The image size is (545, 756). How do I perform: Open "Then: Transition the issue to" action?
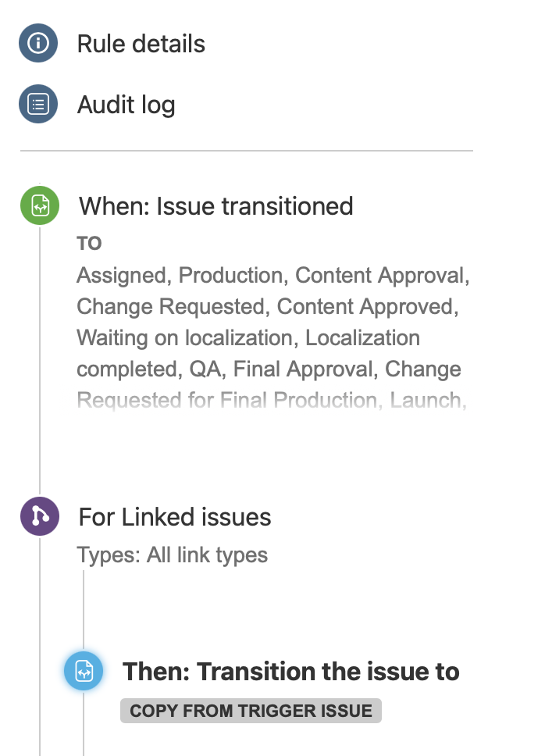(290, 672)
